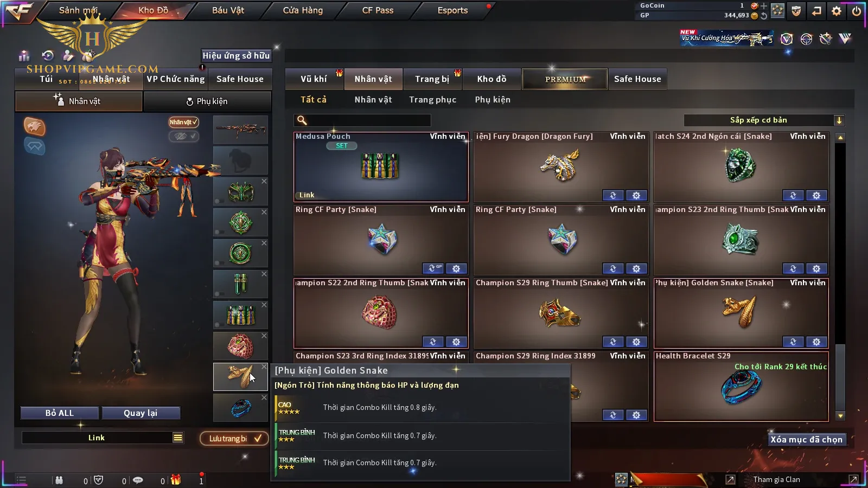Click Xóa mục đã chọn button
This screenshot has width=868, height=488.
[x=806, y=440]
